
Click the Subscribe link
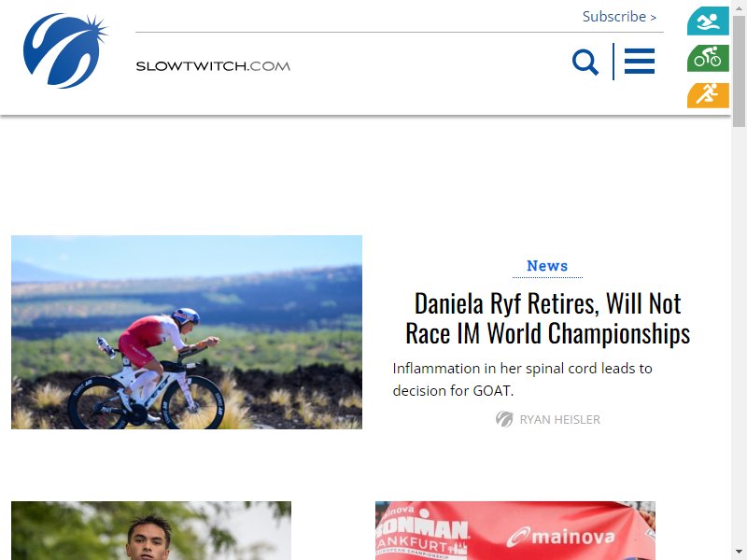point(614,17)
